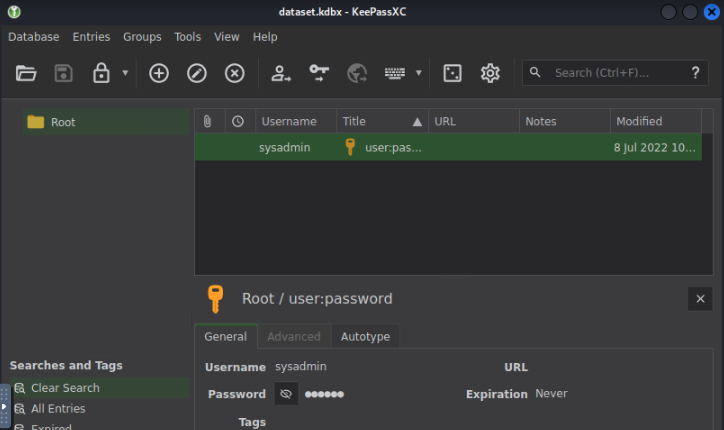Open Auto-Type dropdown arrow next to keyboard
This screenshot has height=430, width=724.
click(x=419, y=73)
